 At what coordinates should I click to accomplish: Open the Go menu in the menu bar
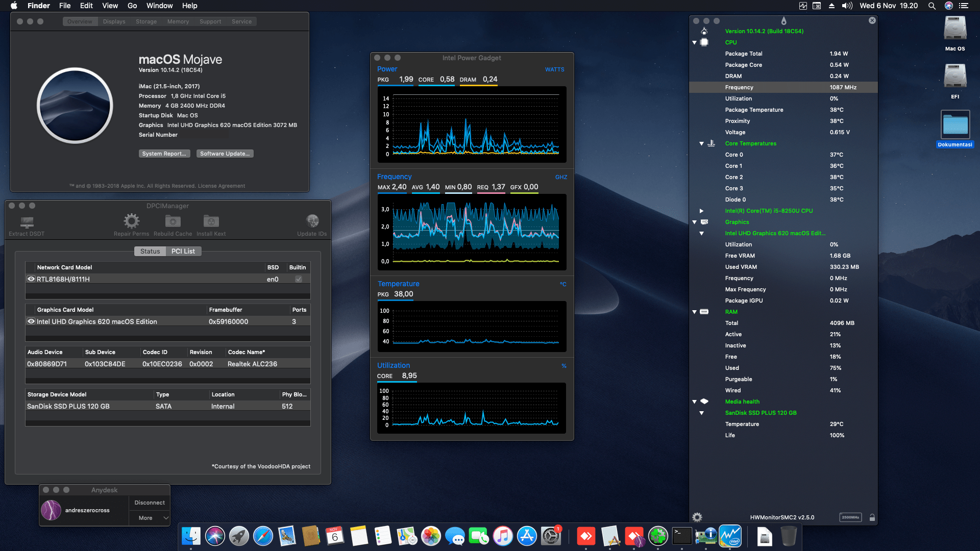[132, 6]
